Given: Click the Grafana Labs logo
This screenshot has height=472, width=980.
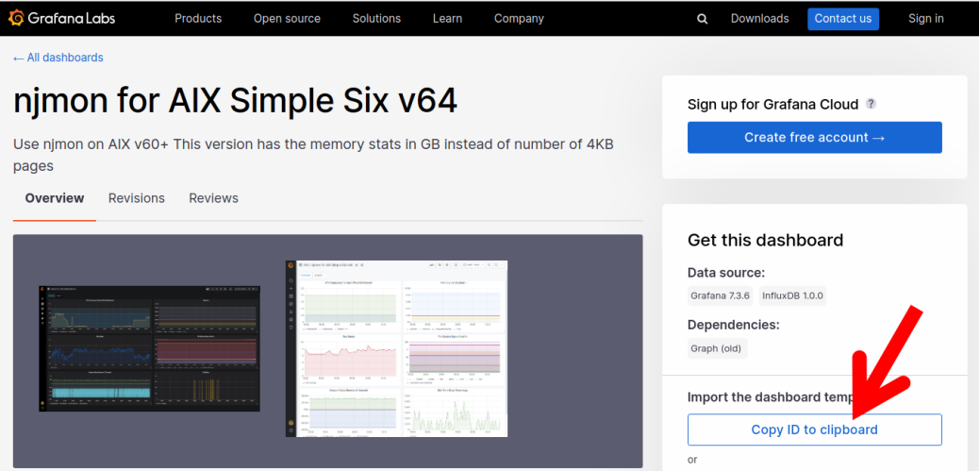Looking at the screenshot, I should 72,18.
